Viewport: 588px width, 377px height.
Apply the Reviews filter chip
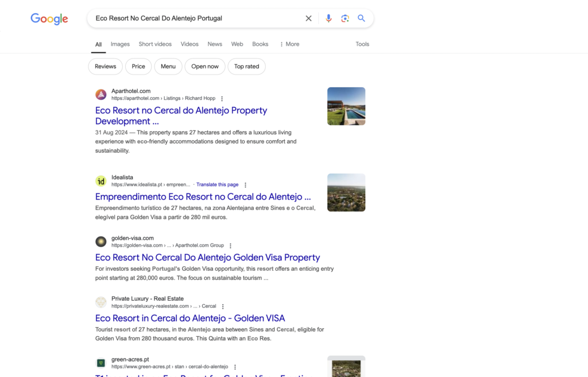[106, 67]
